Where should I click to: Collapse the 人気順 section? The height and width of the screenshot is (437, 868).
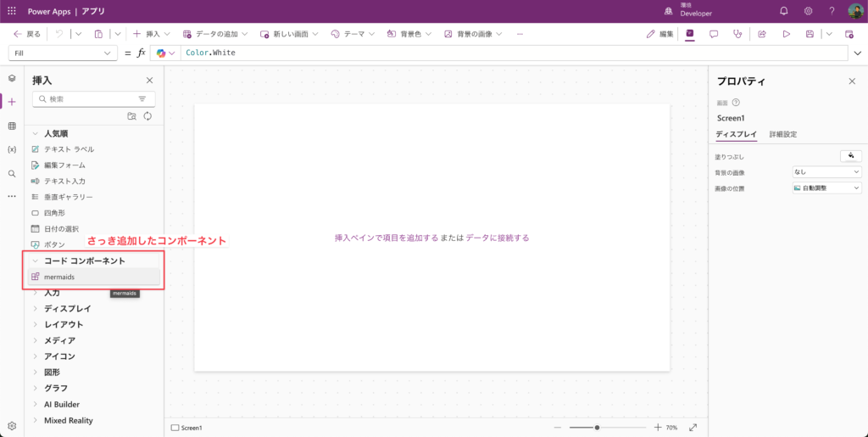pyautogui.click(x=36, y=133)
